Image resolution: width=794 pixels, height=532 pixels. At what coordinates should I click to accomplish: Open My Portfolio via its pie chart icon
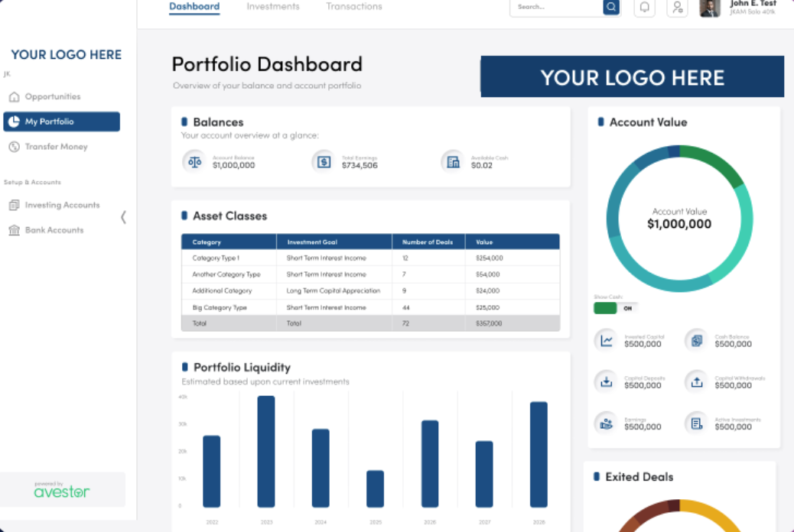pyautogui.click(x=13, y=121)
